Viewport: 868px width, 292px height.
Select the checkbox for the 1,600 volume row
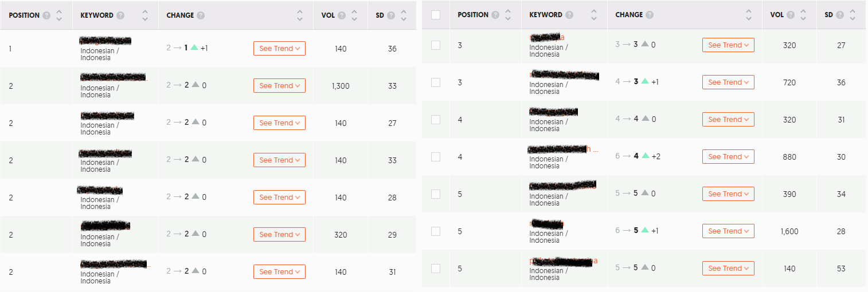point(436,231)
